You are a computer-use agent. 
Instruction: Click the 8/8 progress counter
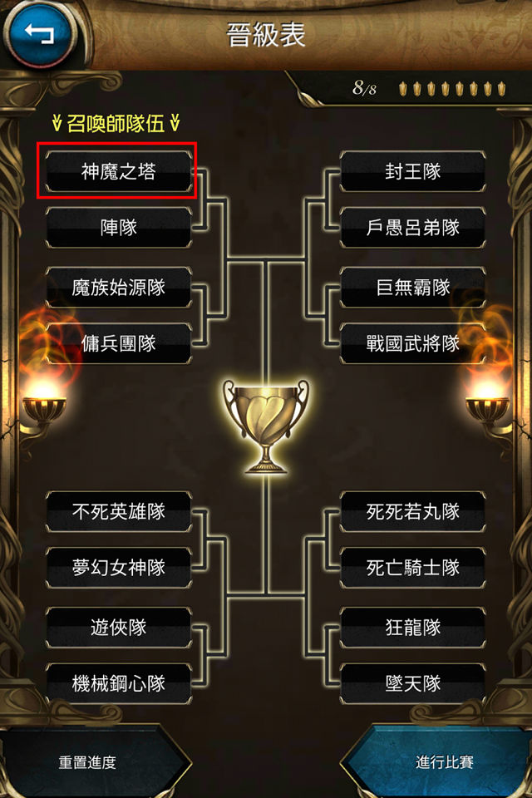[364, 88]
